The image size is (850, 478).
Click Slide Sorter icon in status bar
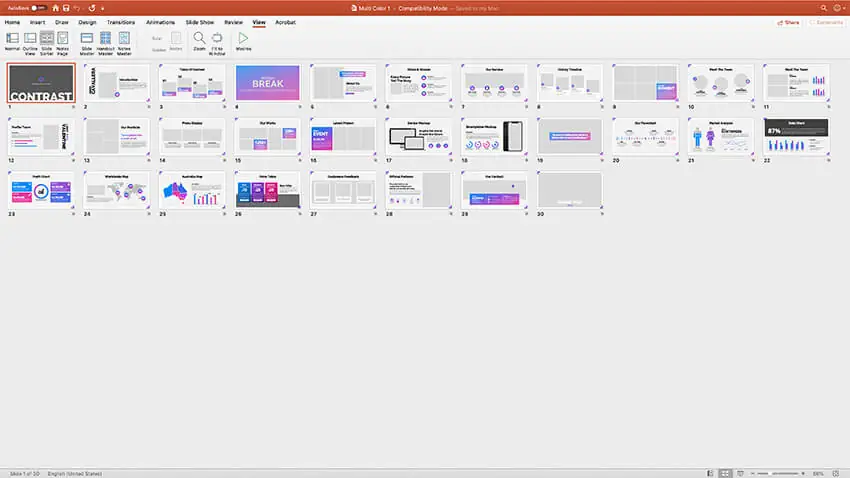tap(725, 474)
